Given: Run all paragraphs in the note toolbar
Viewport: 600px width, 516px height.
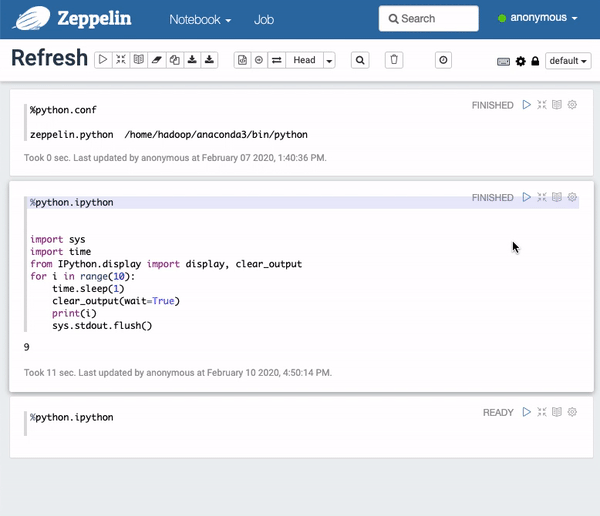Looking at the screenshot, I should [103, 60].
